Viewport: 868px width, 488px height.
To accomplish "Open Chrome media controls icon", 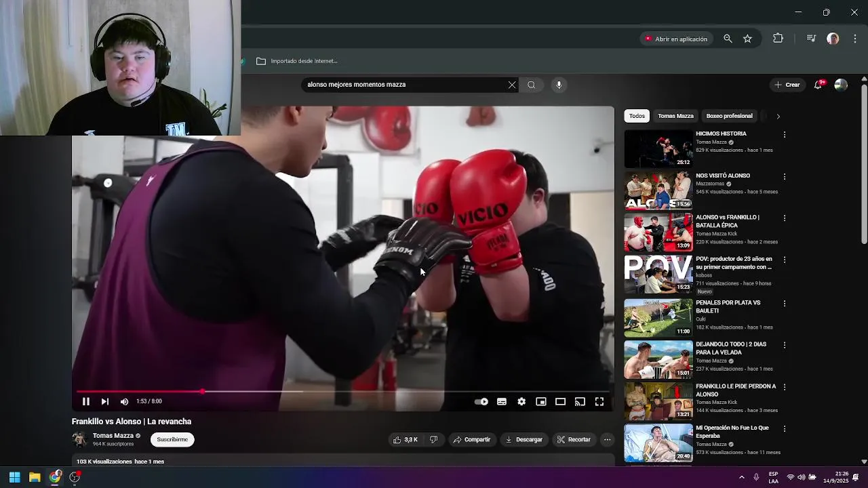I will click(x=811, y=39).
